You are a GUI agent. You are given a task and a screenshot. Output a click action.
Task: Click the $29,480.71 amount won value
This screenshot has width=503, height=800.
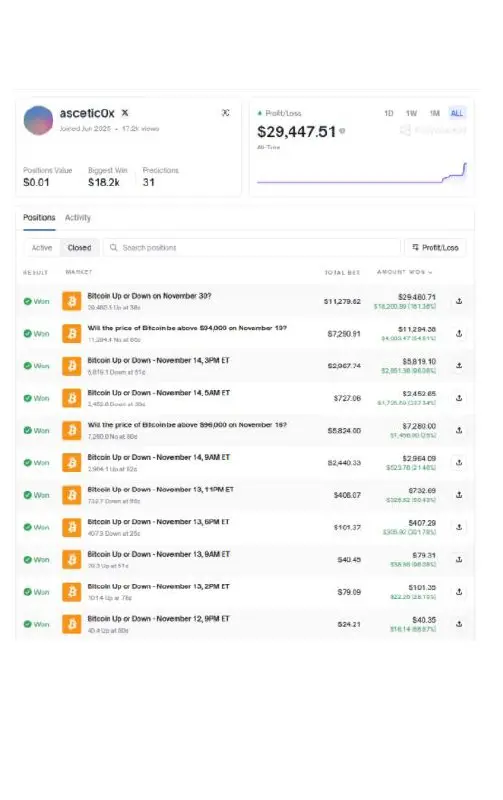417,297
